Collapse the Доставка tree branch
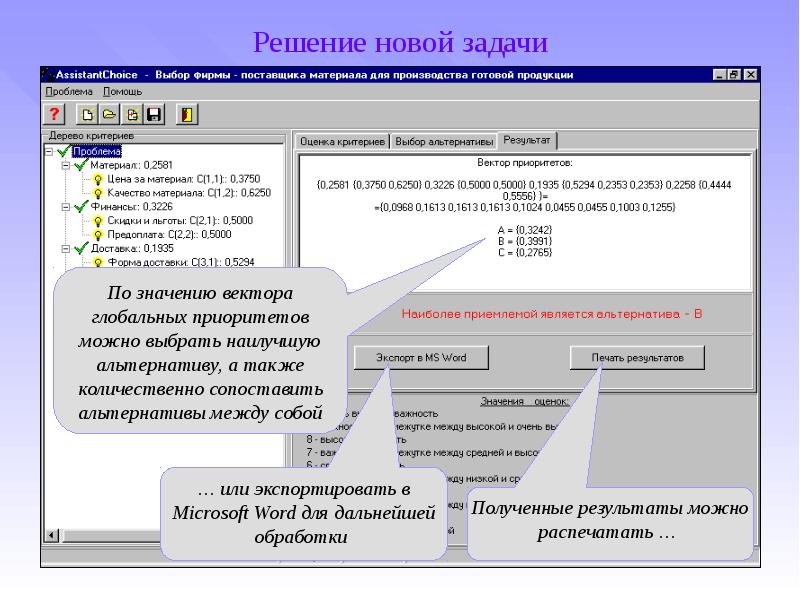 [66, 249]
